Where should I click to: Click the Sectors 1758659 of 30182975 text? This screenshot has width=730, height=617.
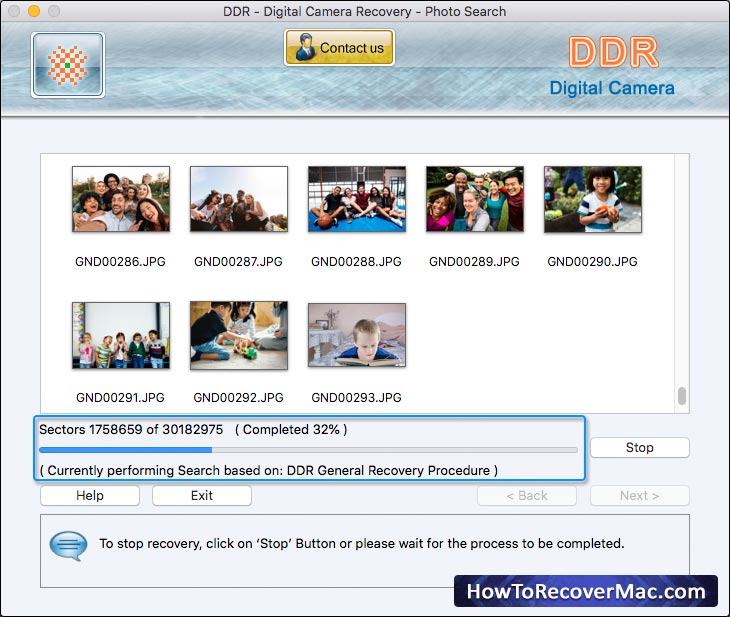click(x=131, y=429)
